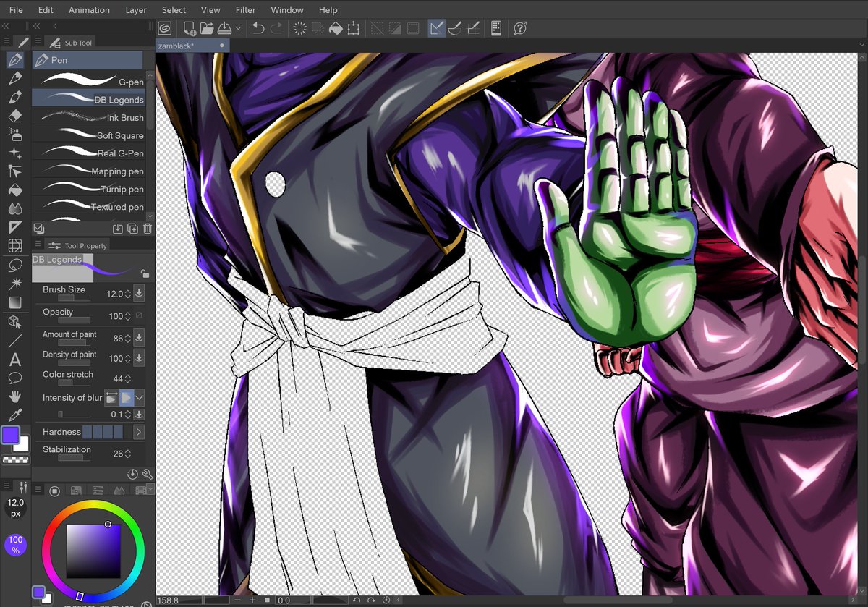Screen dimensions: 868x607
Task: Click the canvas zoom value 158.8
Action: pyautogui.click(x=169, y=600)
